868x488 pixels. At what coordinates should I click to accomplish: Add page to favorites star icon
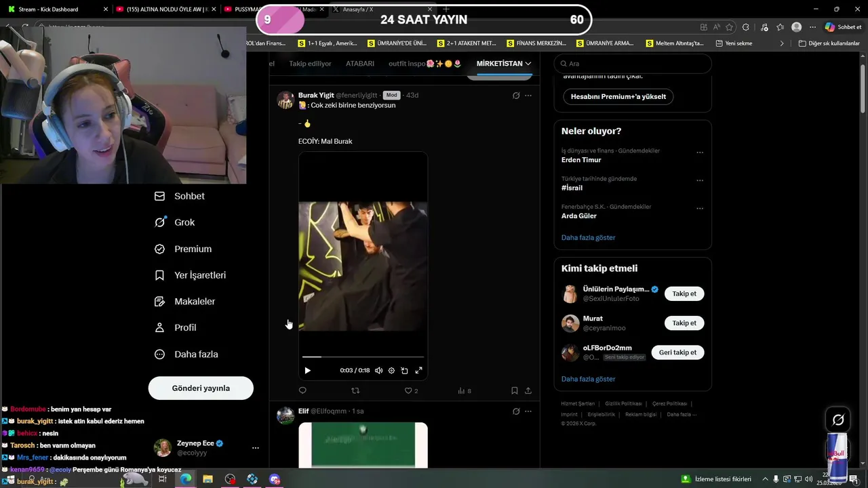729,27
